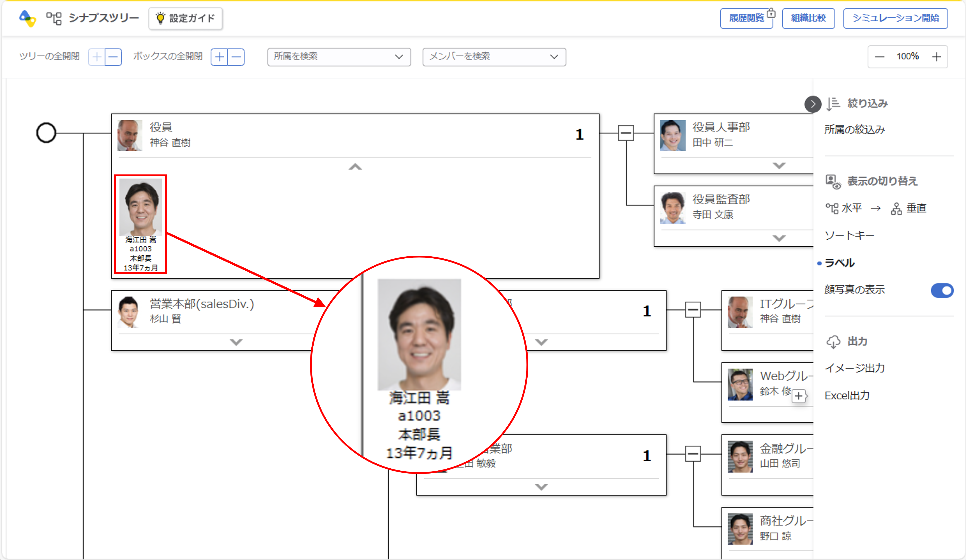This screenshot has height=560, width=966.
Task: Expand all boxes with plus icon
Action: (x=219, y=57)
